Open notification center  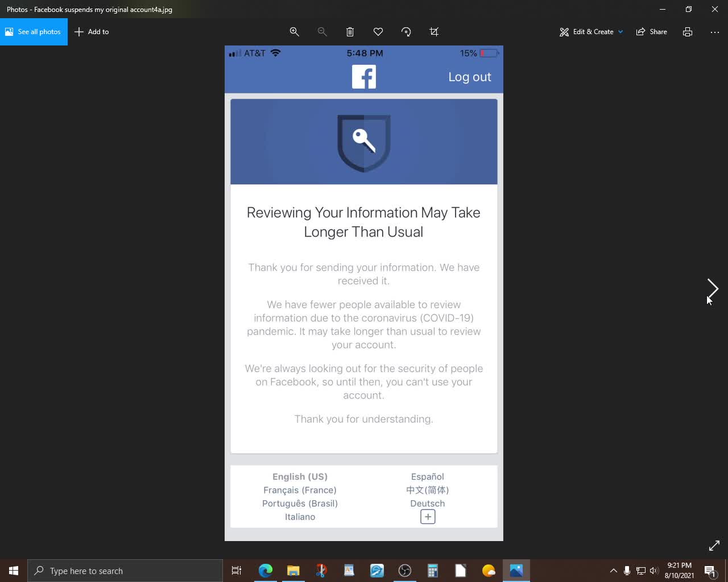(710, 571)
